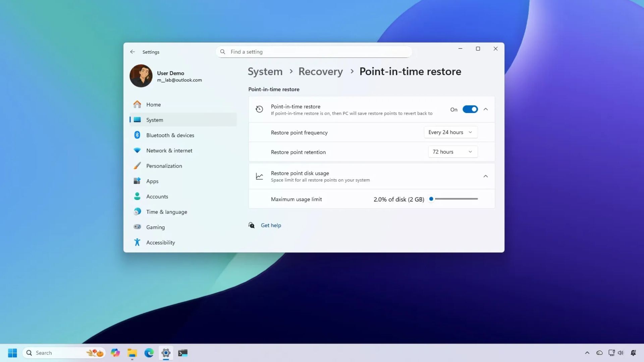Open Restore point retention dropdown
The image size is (644, 362).
[x=452, y=152]
